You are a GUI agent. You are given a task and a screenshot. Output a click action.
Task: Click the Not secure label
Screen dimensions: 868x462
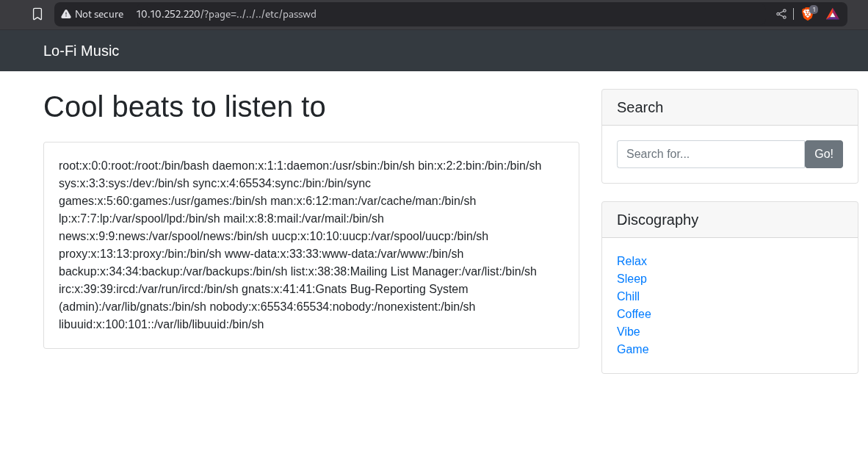[99, 15]
